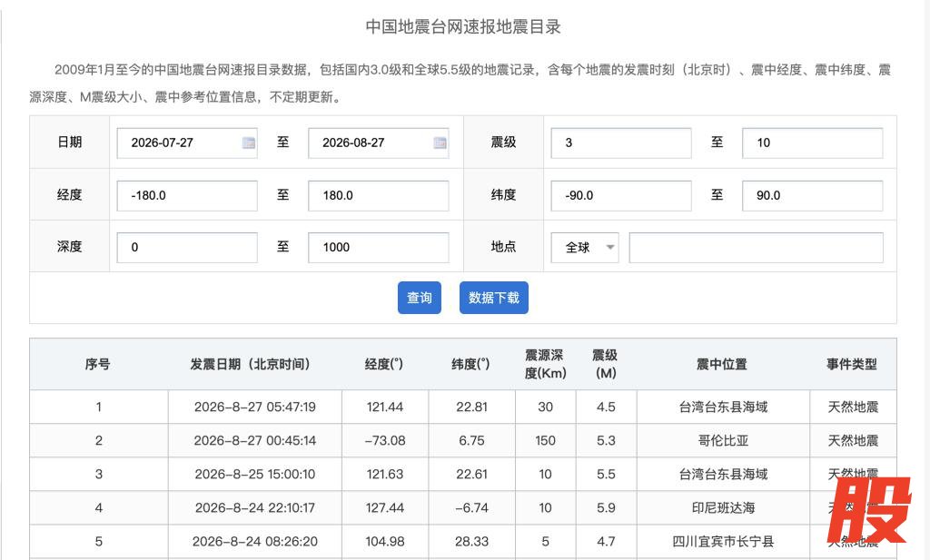Click maximum longitude field 180.0
Viewport: 930px width, 560px height.
tap(379, 195)
